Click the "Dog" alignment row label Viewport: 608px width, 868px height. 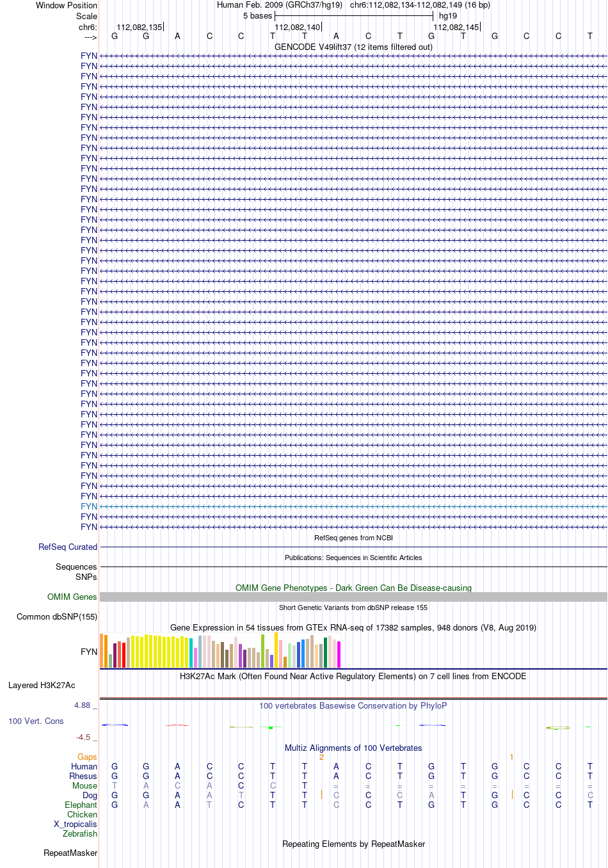click(90, 795)
